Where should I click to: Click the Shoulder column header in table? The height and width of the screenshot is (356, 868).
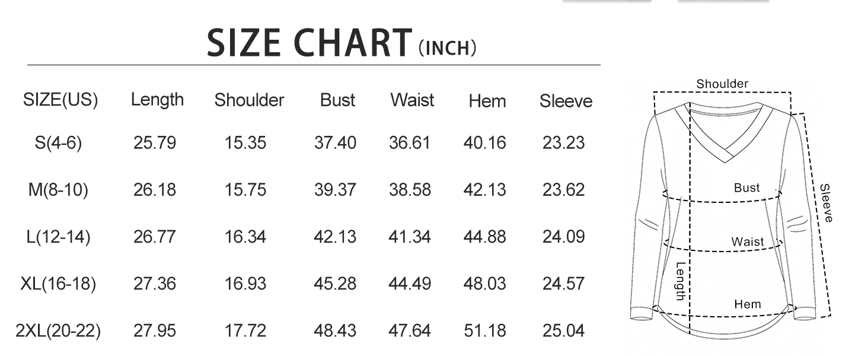click(x=249, y=100)
